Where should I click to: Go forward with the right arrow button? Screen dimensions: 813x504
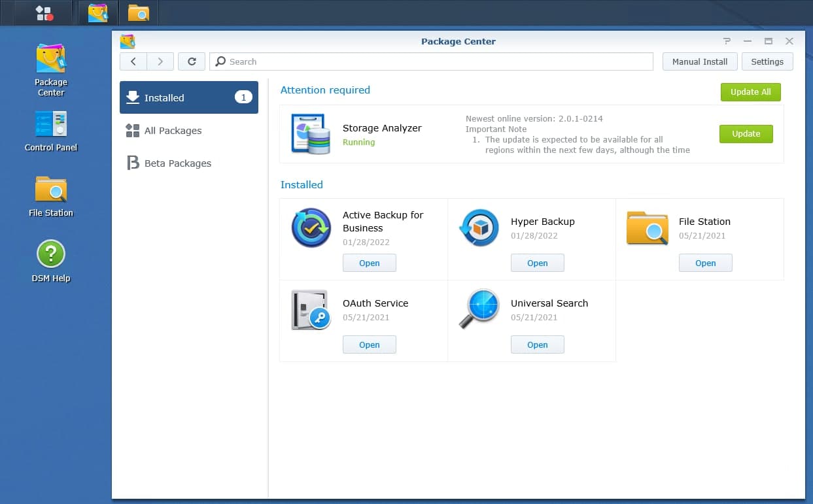(160, 61)
